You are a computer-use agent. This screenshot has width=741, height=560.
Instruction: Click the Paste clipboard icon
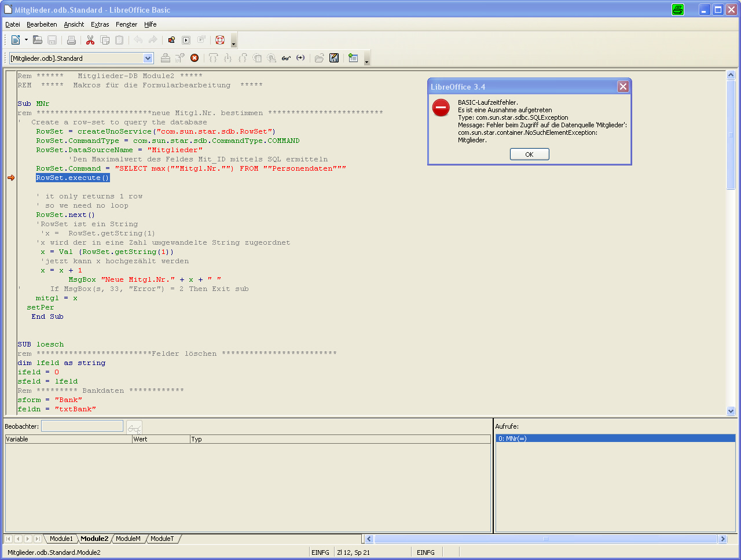pos(119,40)
